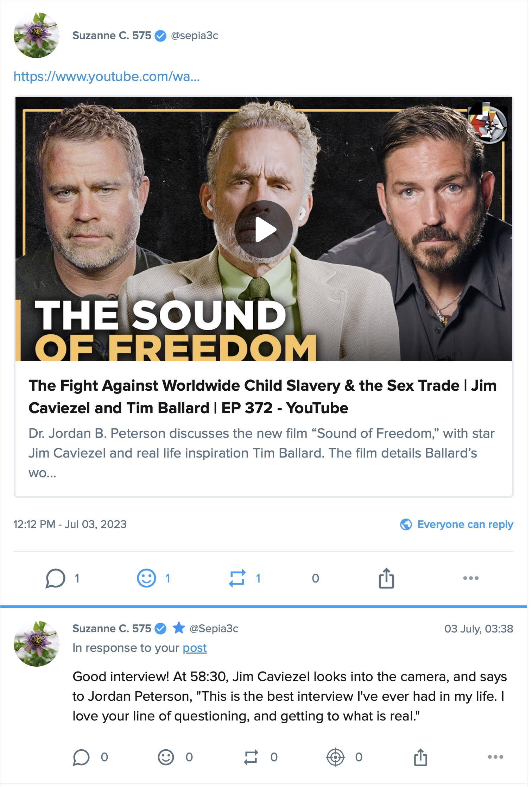React to the reply with smiley icon
This screenshot has height=787, width=532.
166,757
